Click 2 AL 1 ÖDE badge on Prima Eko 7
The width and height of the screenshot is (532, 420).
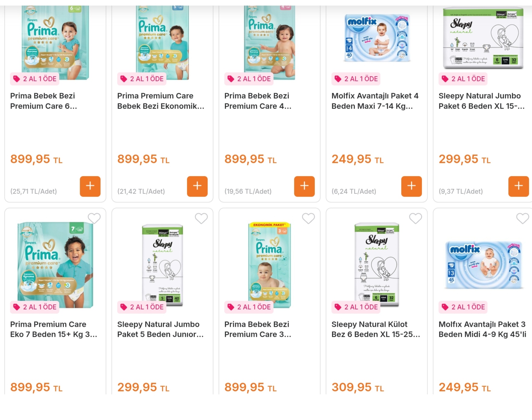35,307
